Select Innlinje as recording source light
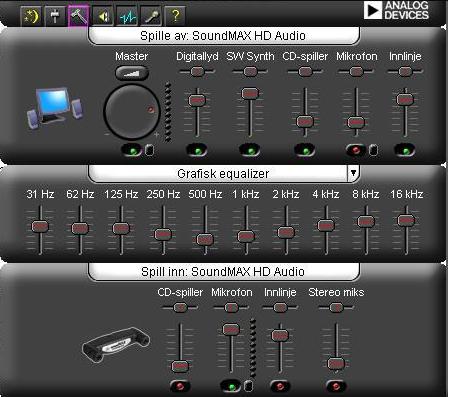The image size is (449, 397). click(x=280, y=386)
